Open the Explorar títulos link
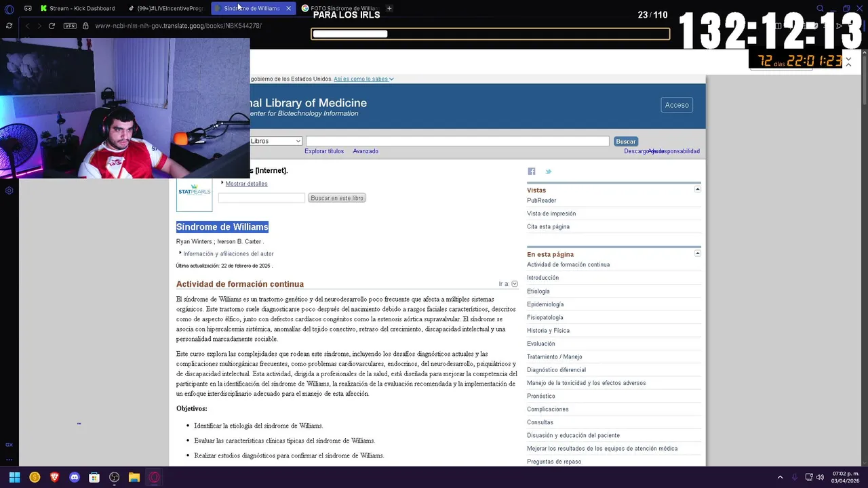Viewport: 868px width, 488px height. [324, 151]
